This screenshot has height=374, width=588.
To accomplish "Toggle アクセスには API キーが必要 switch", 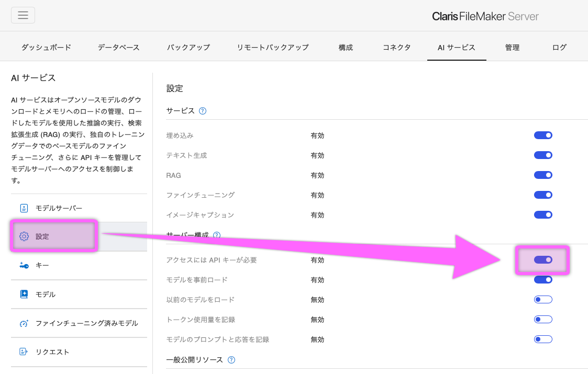I will click(543, 259).
